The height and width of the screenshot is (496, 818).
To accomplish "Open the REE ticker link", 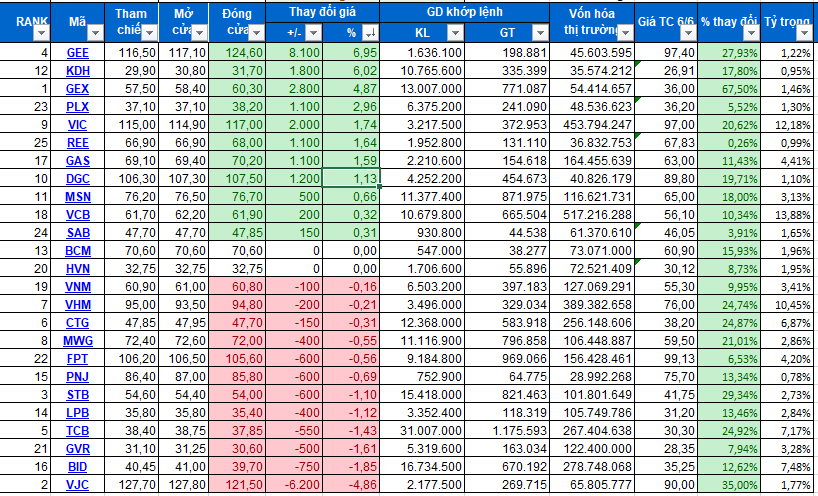I will (x=78, y=143).
